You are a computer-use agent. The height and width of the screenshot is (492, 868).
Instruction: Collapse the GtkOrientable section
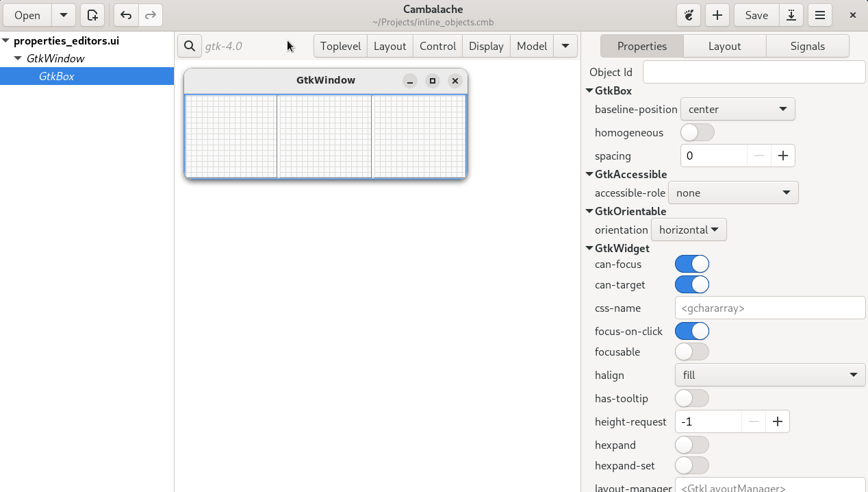(x=589, y=211)
